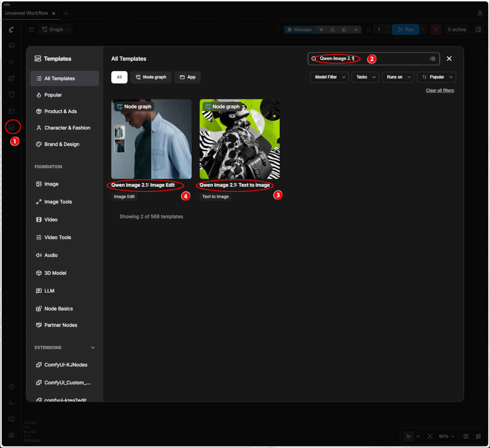Expand the cursor mode dropdown arrow
Screen dimensions: 490x448
tap(418, 436)
